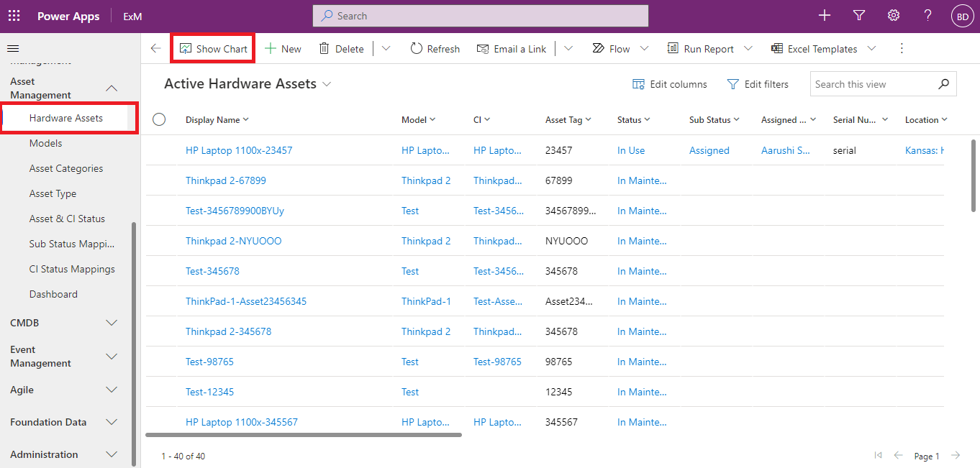Expand the Foundation Data section
This screenshot has height=468, width=980.
tap(112, 422)
